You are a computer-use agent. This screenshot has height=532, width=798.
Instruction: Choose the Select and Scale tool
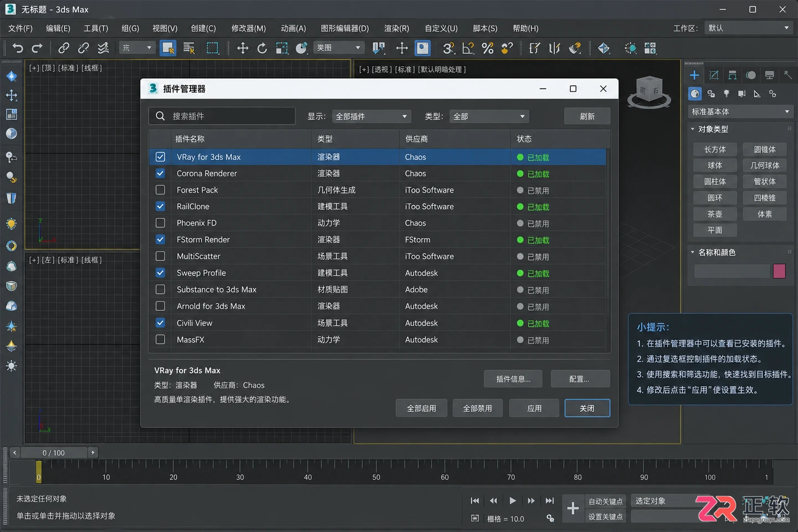(282, 48)
